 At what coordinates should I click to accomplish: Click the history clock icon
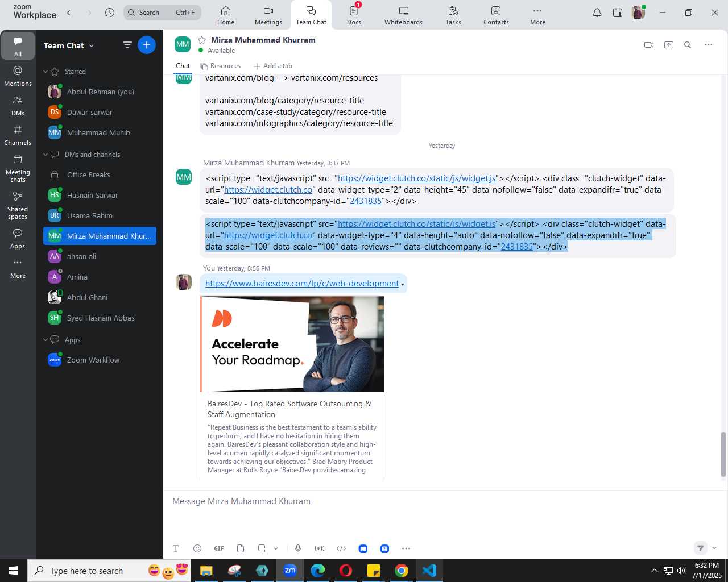[x=110, y=13]
